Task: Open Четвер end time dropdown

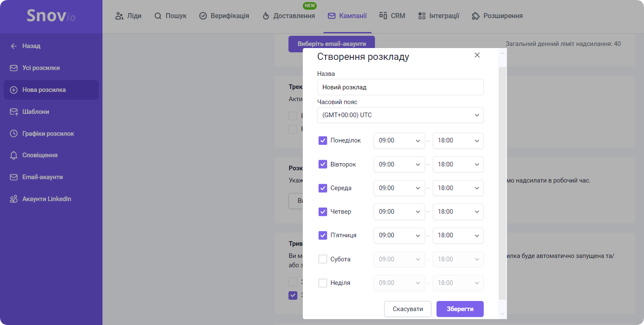Action: 458,212
